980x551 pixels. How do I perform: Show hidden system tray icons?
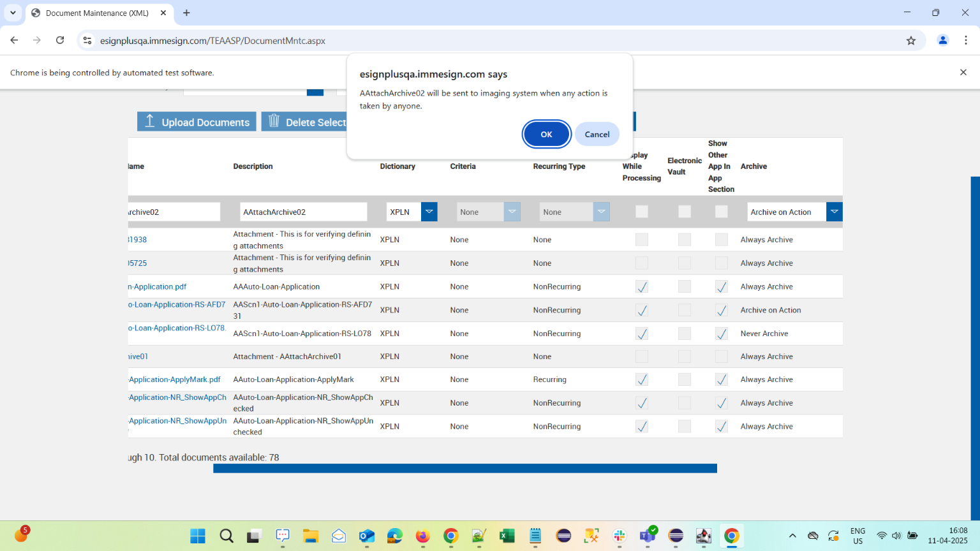(x=792, y=536)
